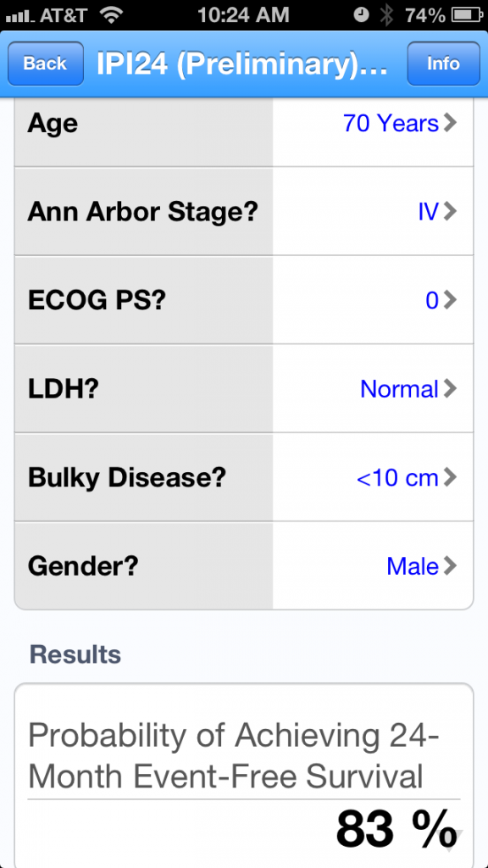The height and width of the screenshot is (868, 488).
Task: Open the Age row chevron
Action: click(x=451, y=123)
